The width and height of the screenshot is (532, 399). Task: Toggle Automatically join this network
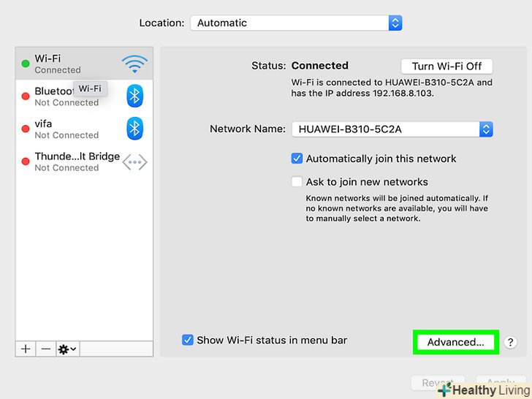pyautogui.click(x=297, y=159)
